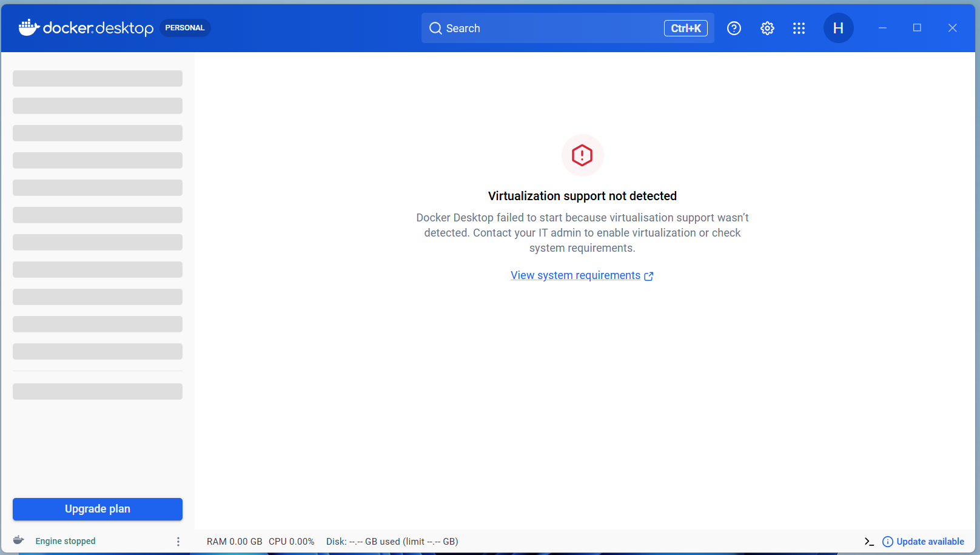Image resolution: width=980 pixels, height=555 pixels.
Task: Click the Update available link
Action: [x=930, y=542]
